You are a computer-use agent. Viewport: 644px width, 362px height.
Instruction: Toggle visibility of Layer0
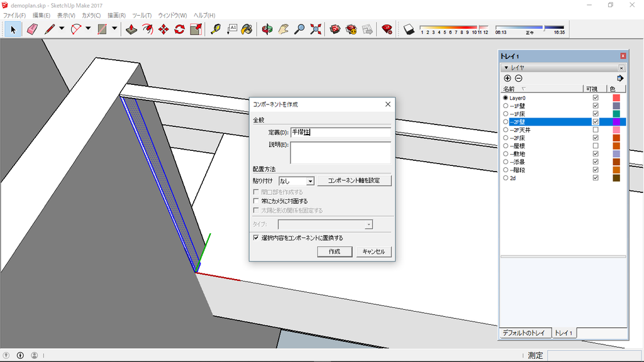coord(596,97)
